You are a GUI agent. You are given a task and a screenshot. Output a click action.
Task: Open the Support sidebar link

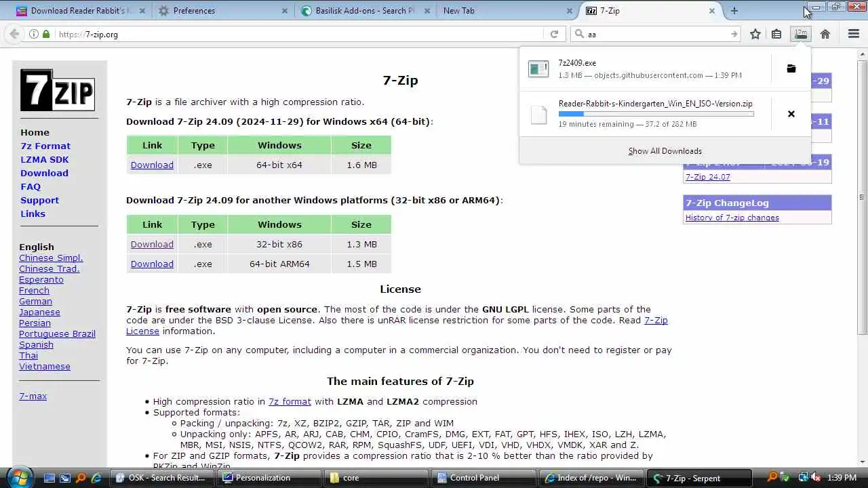[x=39, y=200]
